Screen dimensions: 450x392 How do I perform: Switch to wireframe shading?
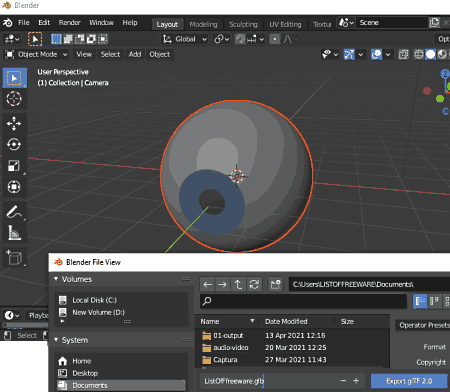tap(418, 54)
